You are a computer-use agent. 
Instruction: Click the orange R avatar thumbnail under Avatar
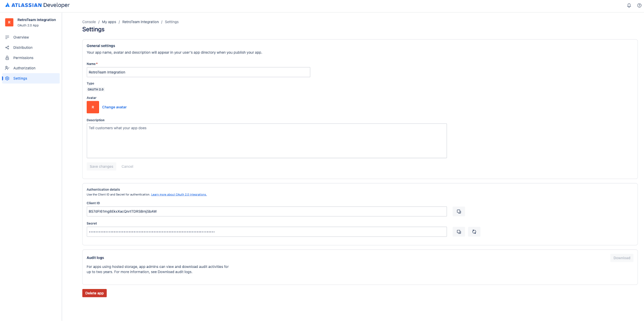point(93,107)
